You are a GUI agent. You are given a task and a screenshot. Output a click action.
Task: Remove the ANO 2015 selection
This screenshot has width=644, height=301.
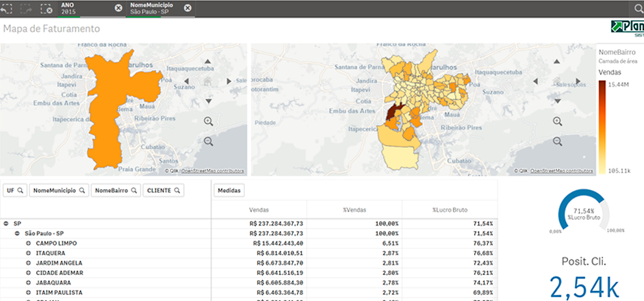118,8
